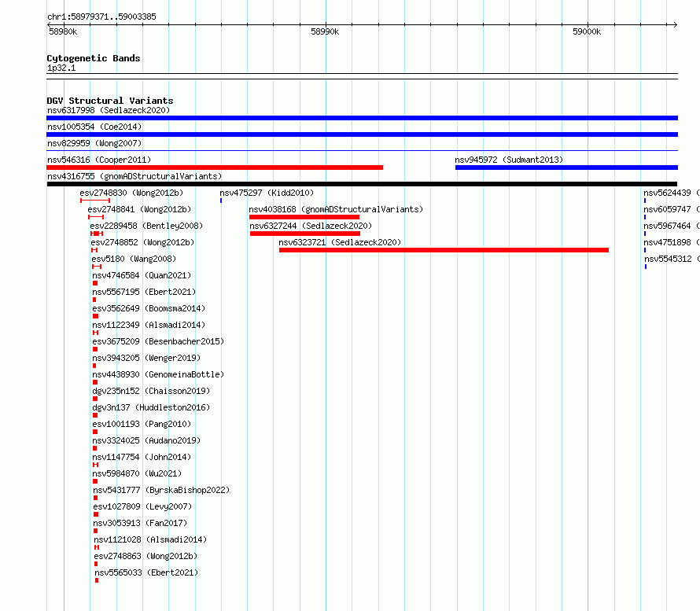Image resolution: width=700 pixels, height=611 pixels.
Task: Select the red bar under nsv546316
Action: point(215,167)
